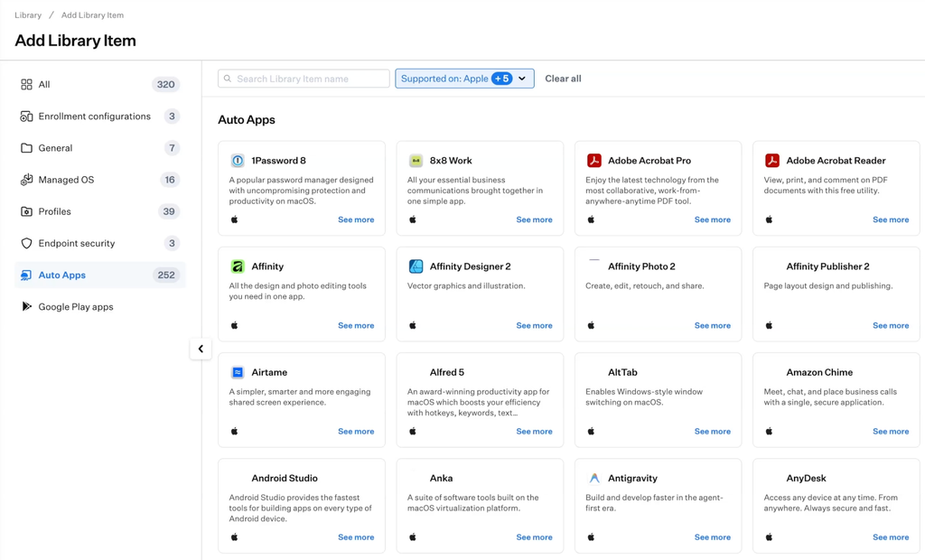Click the Adobe Acrobat Reader icon

[772, 161]
